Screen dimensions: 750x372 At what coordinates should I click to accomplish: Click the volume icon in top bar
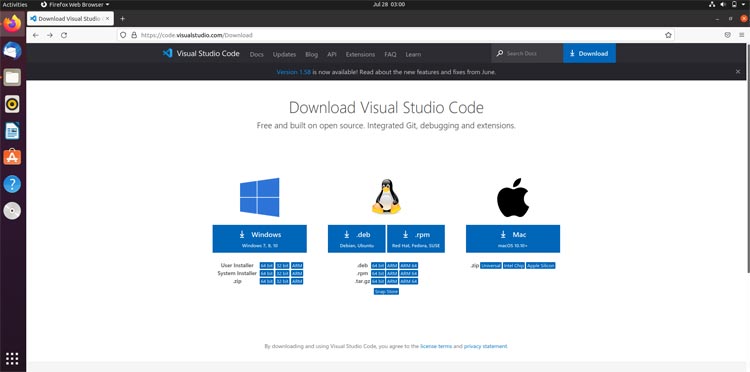[x=723, y=4]
